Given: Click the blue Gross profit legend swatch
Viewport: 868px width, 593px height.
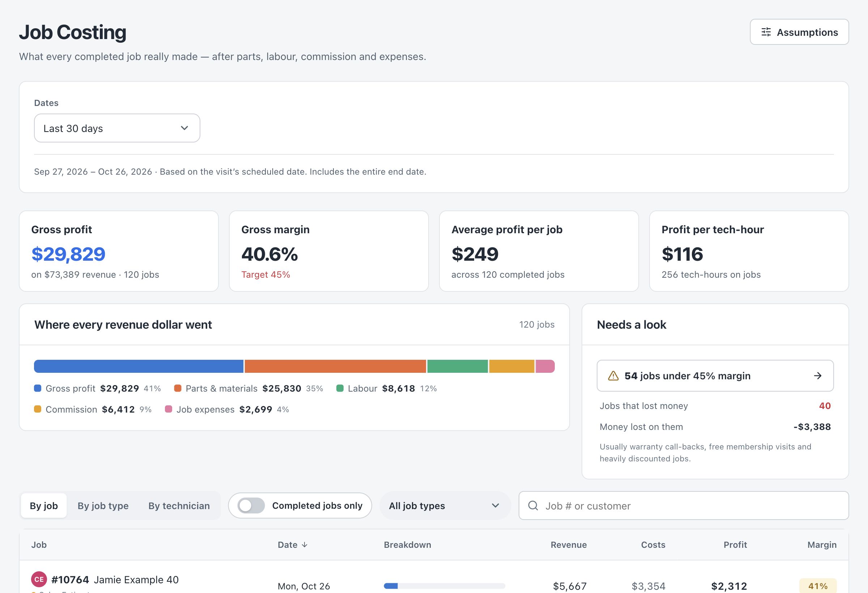Looking at the screenshot, I should pos(37,388).
